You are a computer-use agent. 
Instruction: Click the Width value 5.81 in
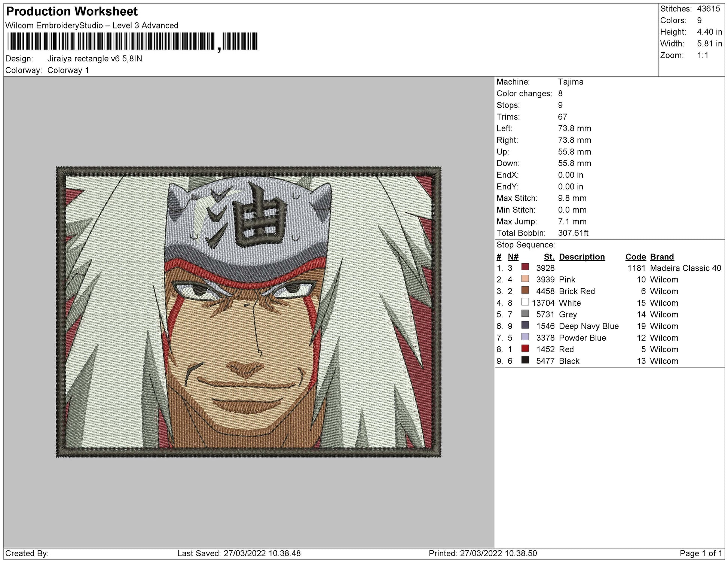click(x=710, y=43)
